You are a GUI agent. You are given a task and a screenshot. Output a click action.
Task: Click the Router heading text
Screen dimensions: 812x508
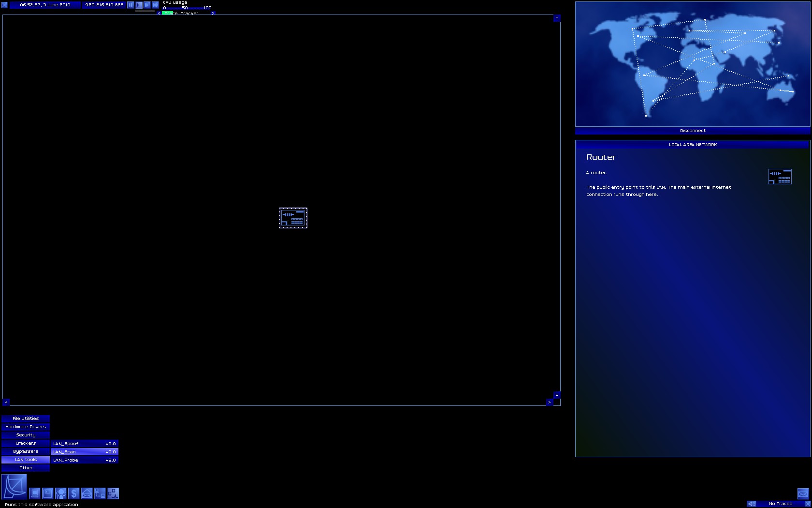(601, 157)
